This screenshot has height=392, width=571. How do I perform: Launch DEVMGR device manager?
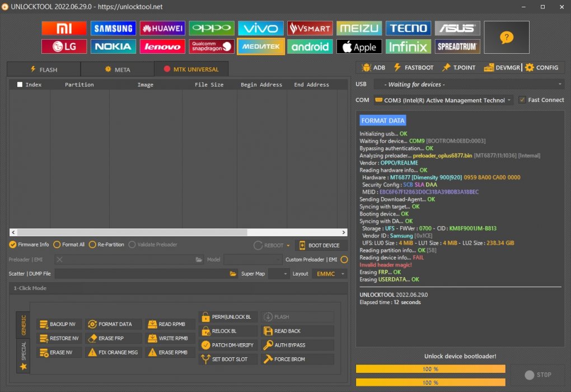[502, 67]
